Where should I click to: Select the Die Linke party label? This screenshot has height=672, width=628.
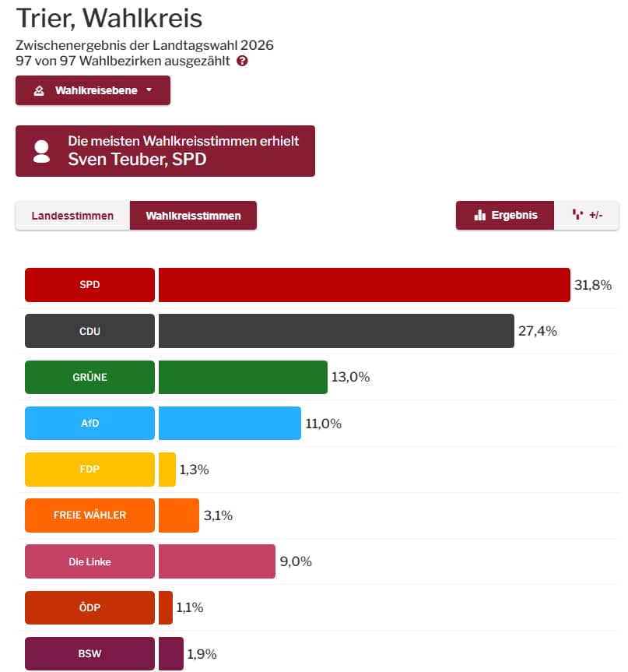(x=89, y=561)
